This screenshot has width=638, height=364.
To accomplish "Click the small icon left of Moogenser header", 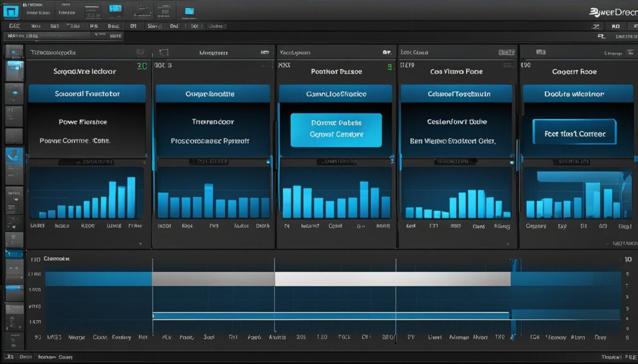I will pos(163,53).
